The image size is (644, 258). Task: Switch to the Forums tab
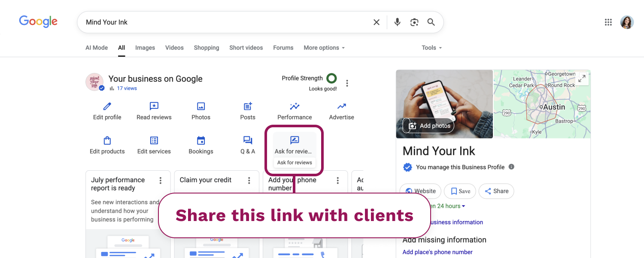tap(283, 48)
